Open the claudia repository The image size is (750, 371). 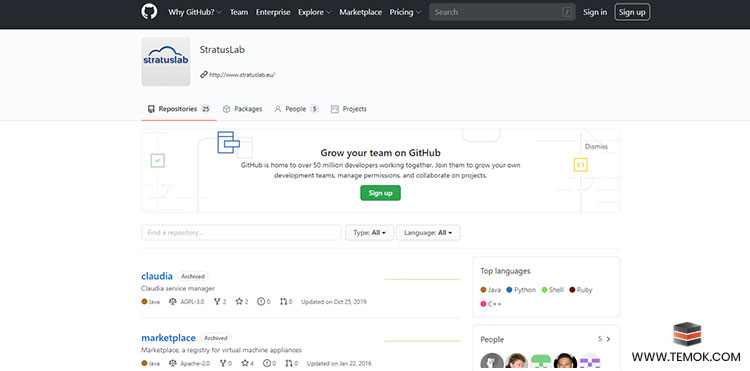(x=157, y=276)
